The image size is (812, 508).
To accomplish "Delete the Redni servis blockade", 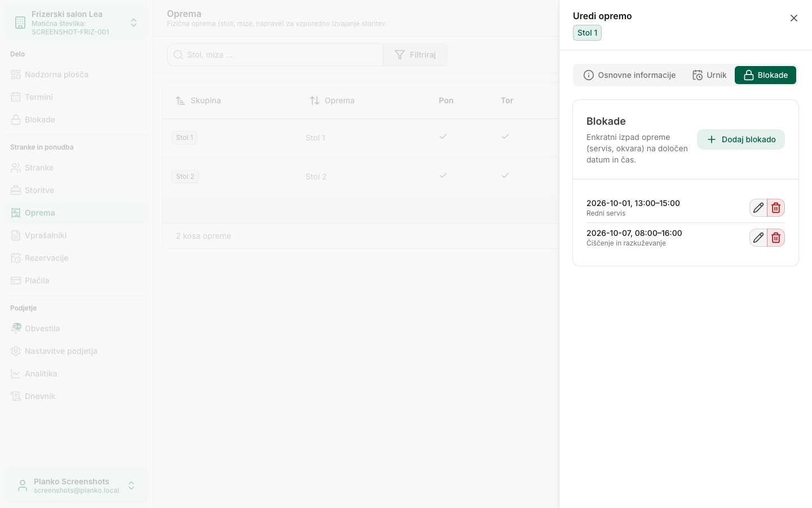I will tap(776, 208).
